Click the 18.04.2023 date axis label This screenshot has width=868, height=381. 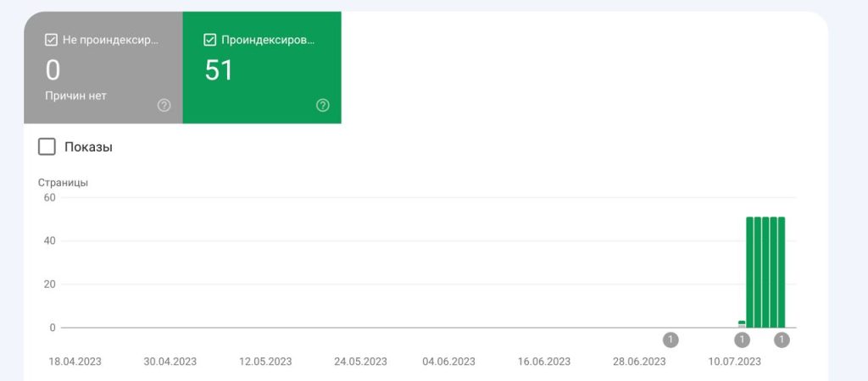tap(75, 362)
